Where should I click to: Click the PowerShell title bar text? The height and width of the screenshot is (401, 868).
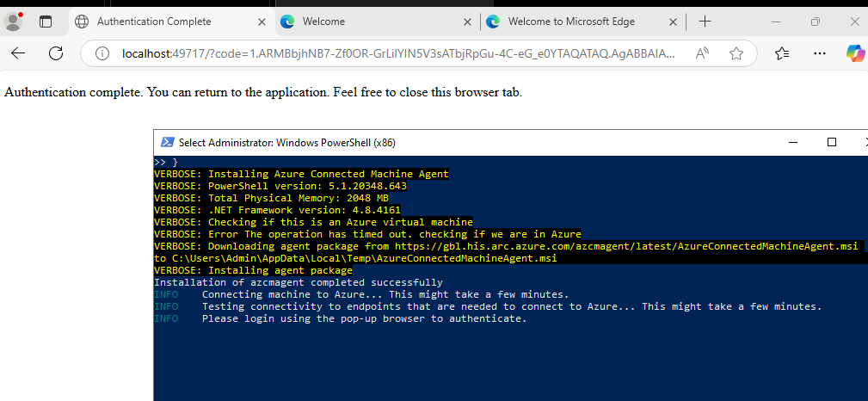coord(286,143)
